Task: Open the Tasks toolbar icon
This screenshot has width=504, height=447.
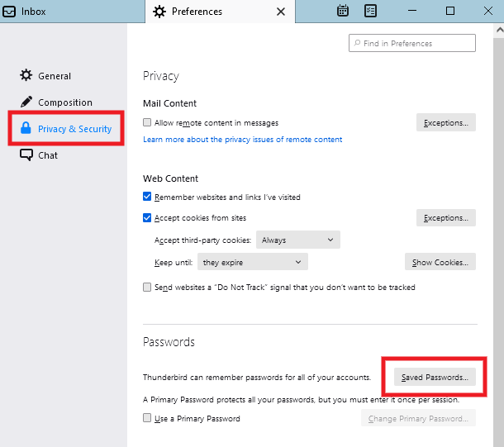Action: (x=370, y=11)
